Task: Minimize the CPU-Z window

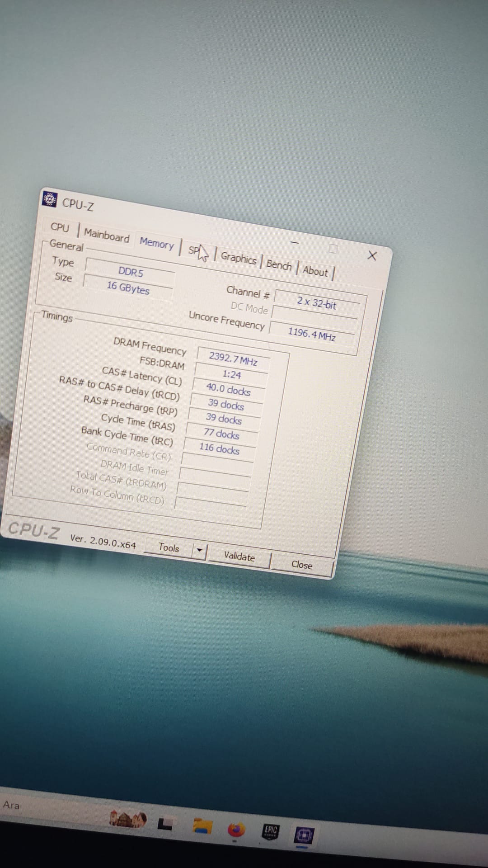Action: click(x=295, y=243)
